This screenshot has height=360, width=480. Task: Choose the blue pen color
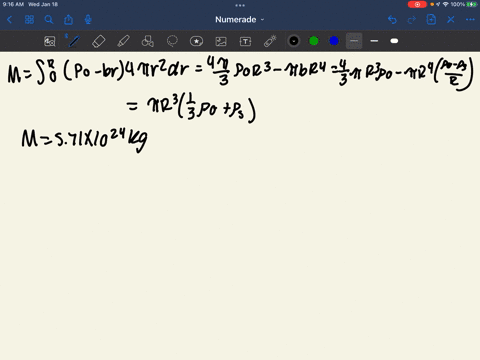[334, 41]
